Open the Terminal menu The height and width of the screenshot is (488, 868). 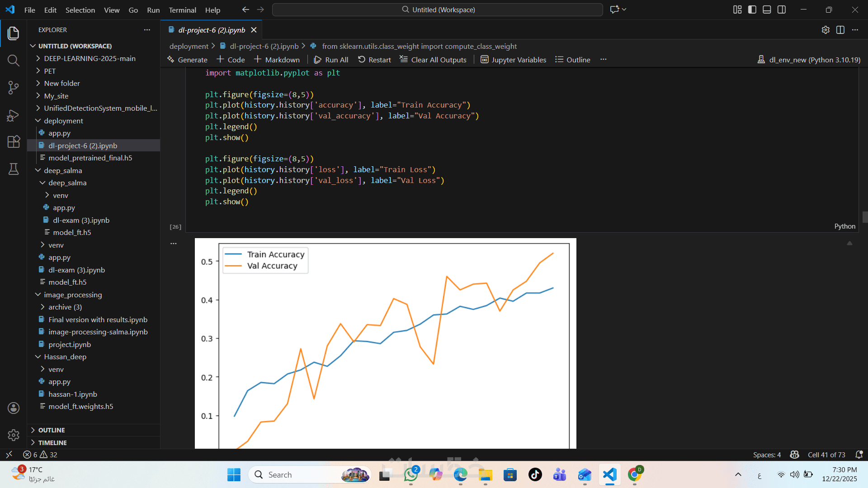(182, 10)
